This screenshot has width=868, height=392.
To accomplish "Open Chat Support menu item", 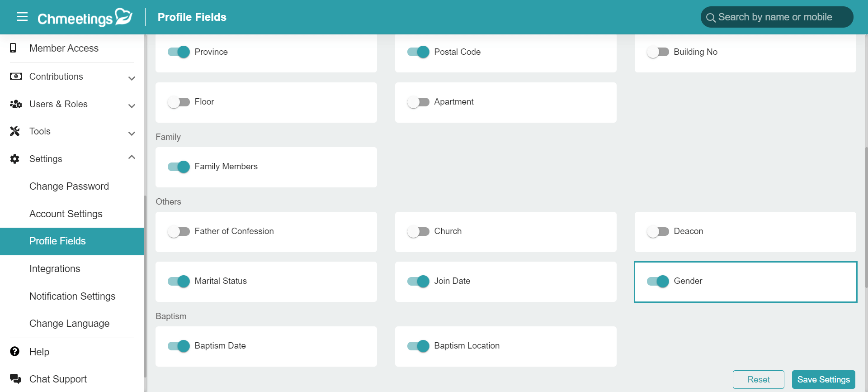I will click(72, 379).
